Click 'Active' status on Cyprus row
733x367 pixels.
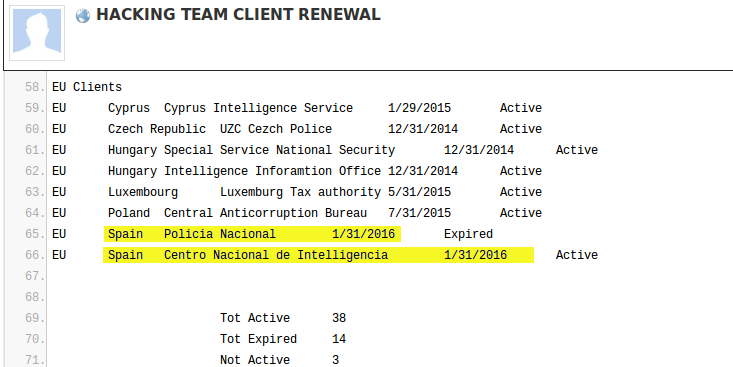tap(521, 108)
